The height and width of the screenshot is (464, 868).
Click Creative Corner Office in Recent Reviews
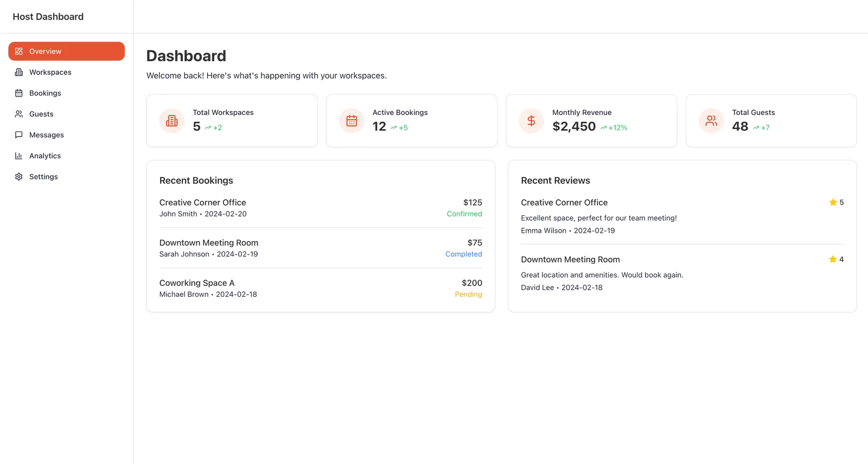coord(564,202)
